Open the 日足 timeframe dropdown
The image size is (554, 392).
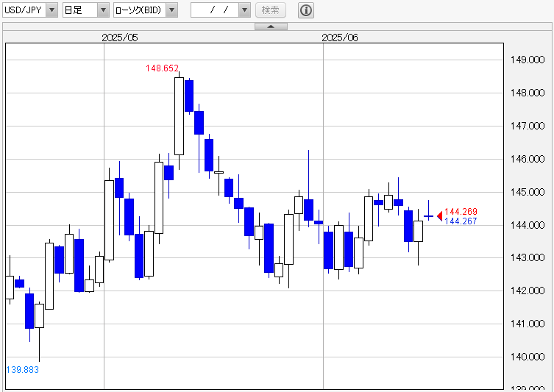[86, 10]
